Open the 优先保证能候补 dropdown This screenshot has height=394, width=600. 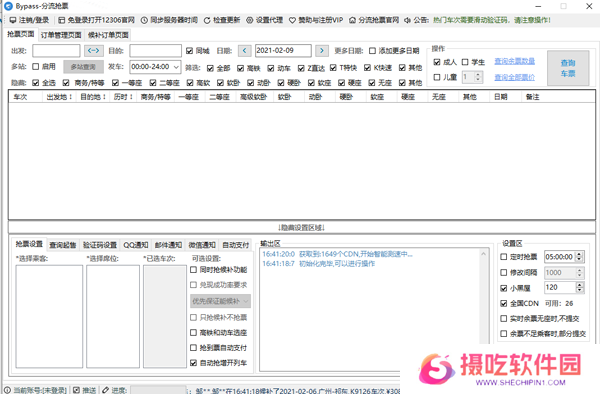coord(220,301)
